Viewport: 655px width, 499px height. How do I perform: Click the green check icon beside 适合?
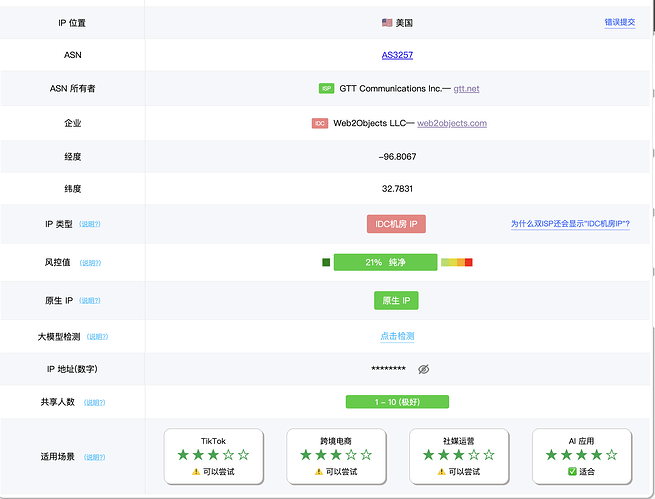572,471
